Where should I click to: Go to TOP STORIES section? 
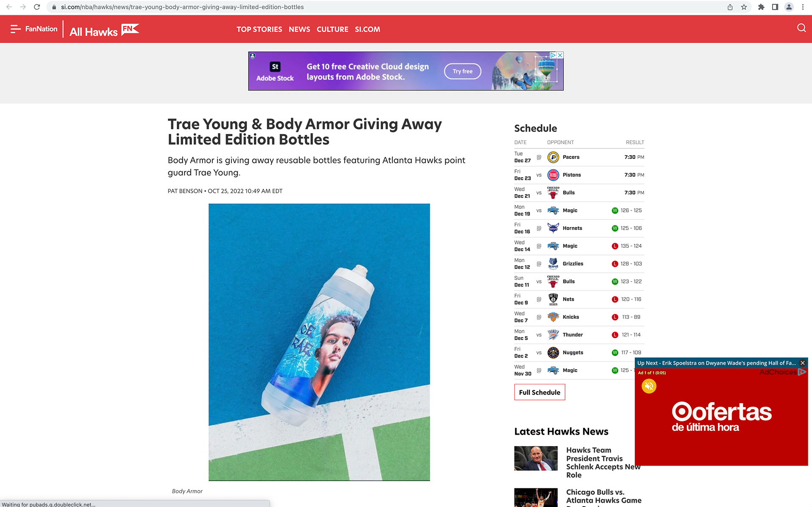(259, 29)
